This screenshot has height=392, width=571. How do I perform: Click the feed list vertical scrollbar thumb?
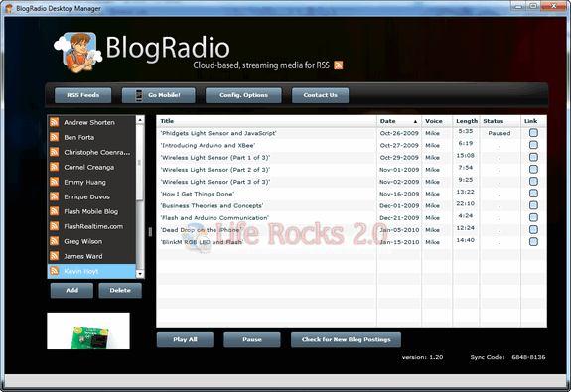[x=140, y=162]
